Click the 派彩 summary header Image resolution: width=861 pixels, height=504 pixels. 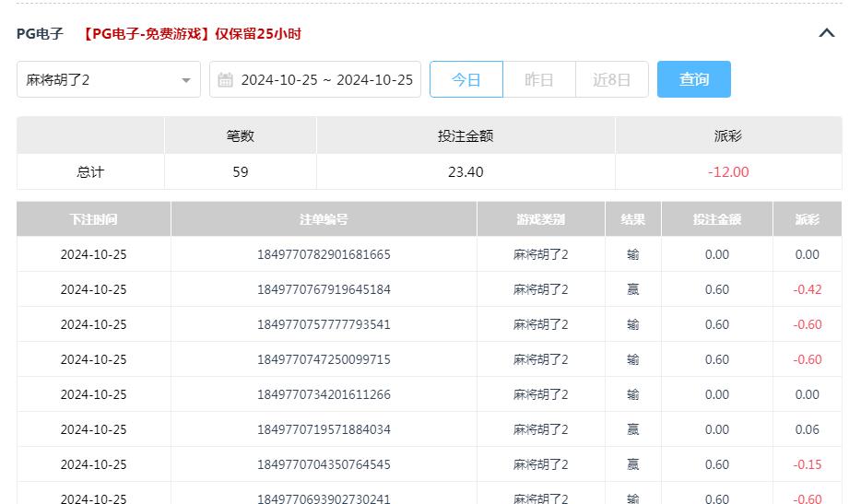tap(728, 135)
